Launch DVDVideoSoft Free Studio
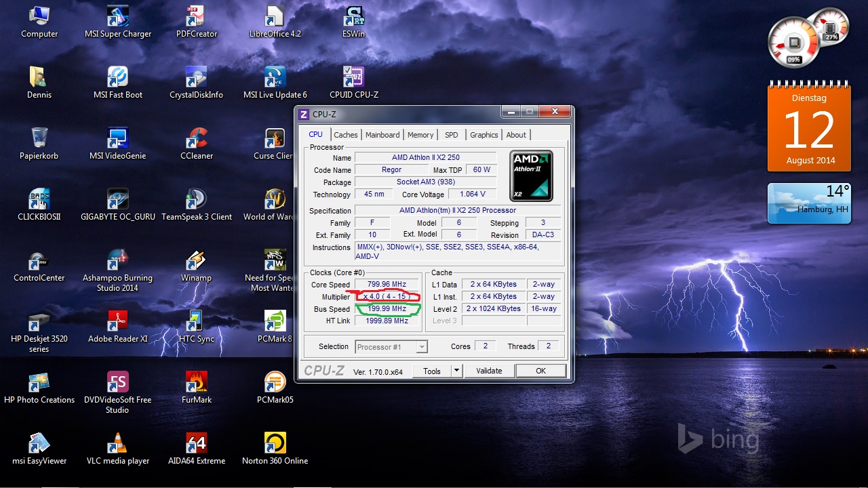Viewport: 868px width, 488px height. coord(118,392)
